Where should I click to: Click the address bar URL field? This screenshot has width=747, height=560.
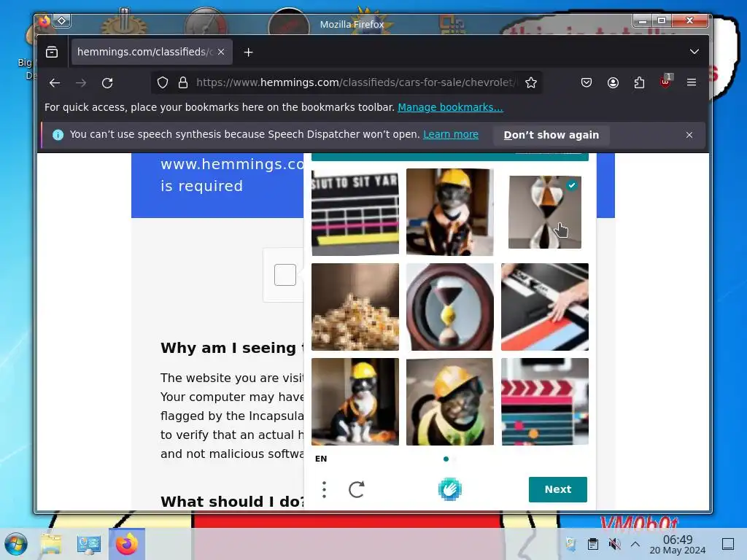coord(355,83)
